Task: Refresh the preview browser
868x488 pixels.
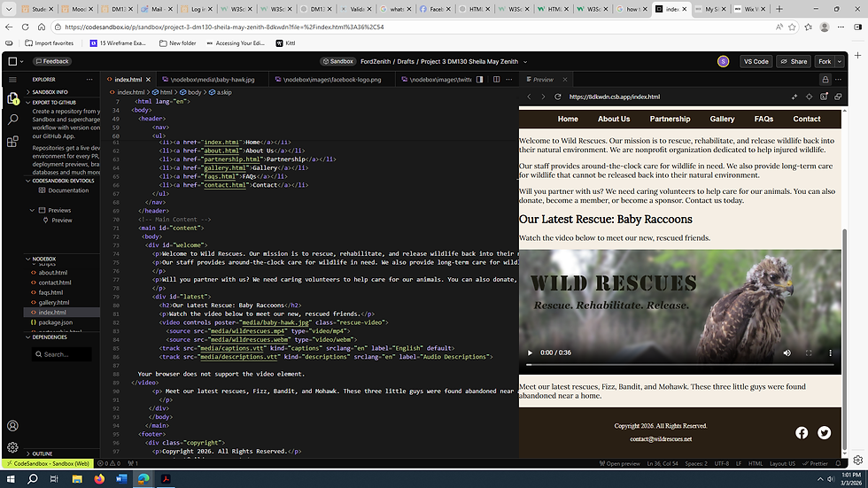Action: (x=558, y=97)
